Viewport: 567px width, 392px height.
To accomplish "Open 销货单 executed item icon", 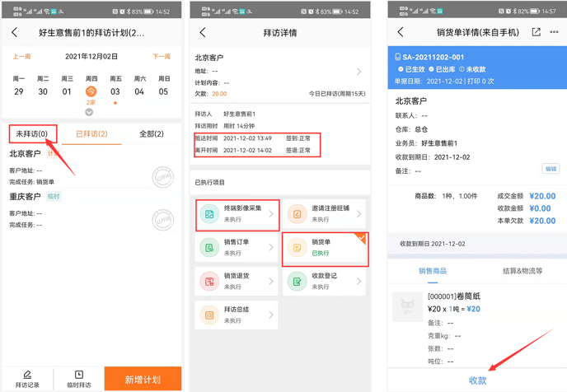I will point(297,248).
